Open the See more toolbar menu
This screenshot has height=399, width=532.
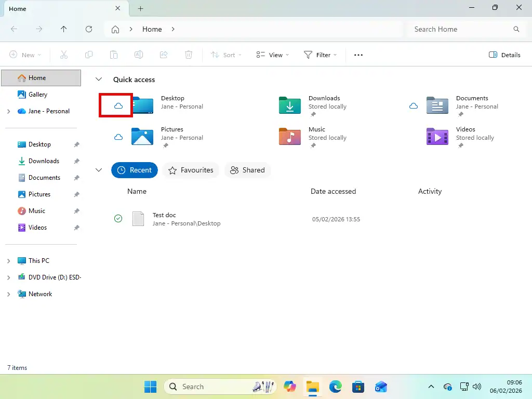coord(358,55)
